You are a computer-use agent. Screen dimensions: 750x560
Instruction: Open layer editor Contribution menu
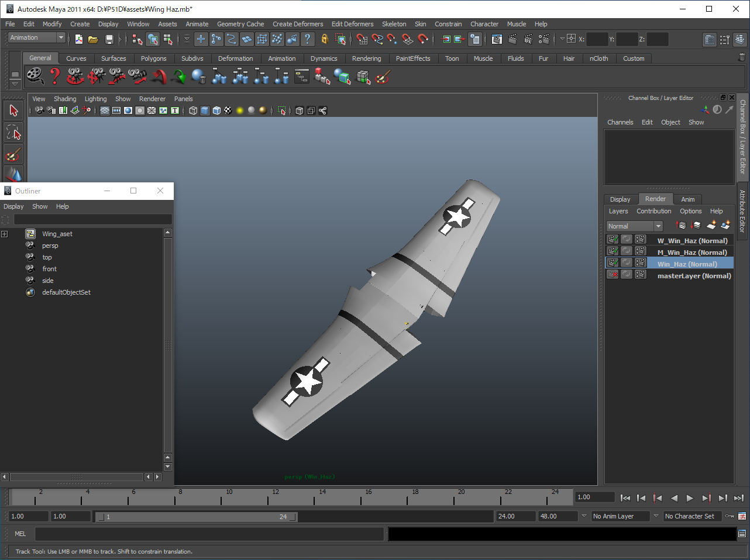654,211
